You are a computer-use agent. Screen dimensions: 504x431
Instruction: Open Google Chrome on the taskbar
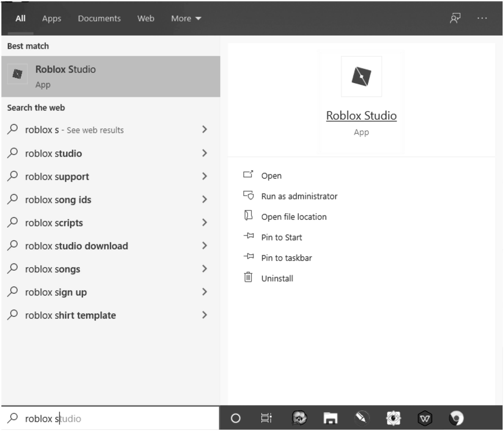point(456,418)
